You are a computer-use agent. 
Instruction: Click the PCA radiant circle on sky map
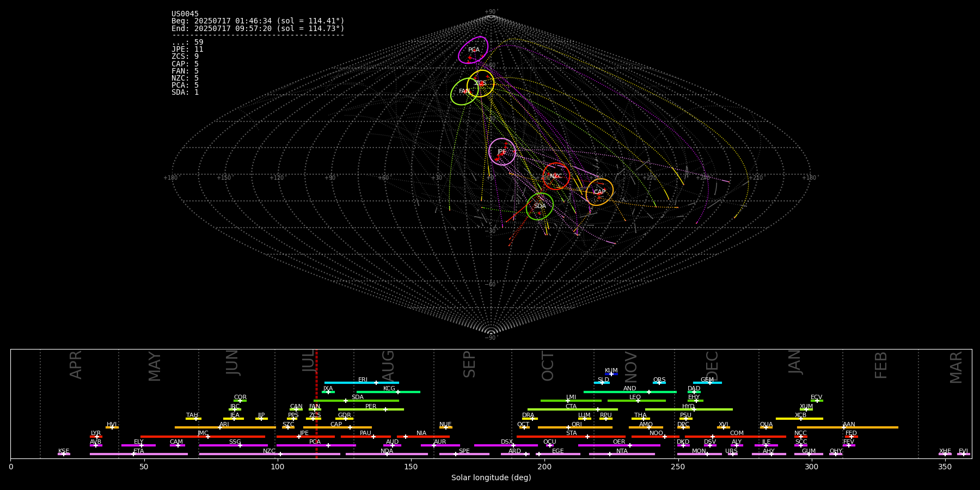click(x=473, y=50)
